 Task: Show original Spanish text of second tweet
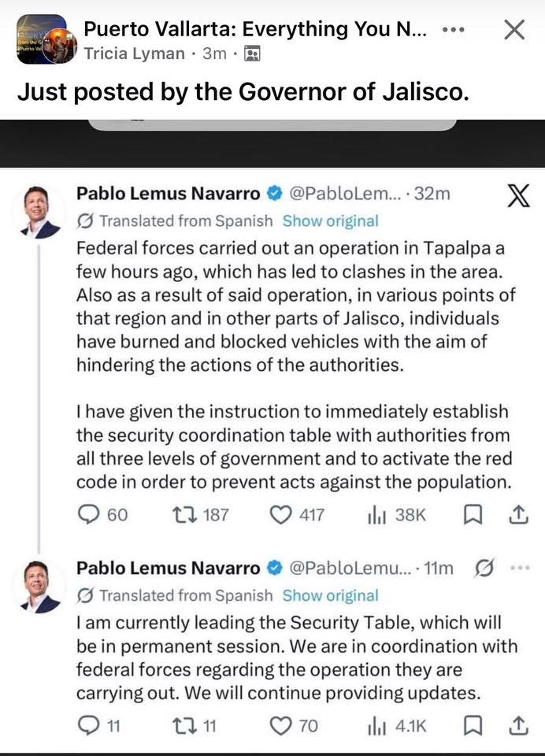(330, 595)
